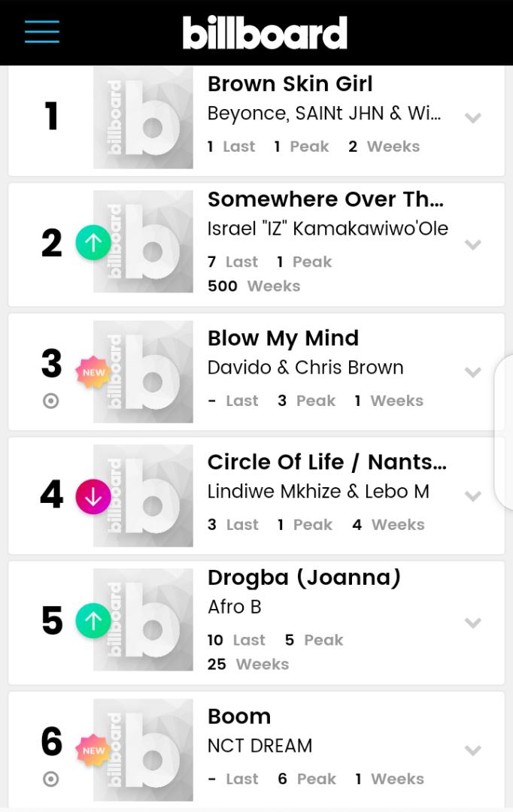Viewport: 513px width, 812px height.
Task: Click the bullseye icon under position 3
Action: pyautogui.click(x=50, y=401)
